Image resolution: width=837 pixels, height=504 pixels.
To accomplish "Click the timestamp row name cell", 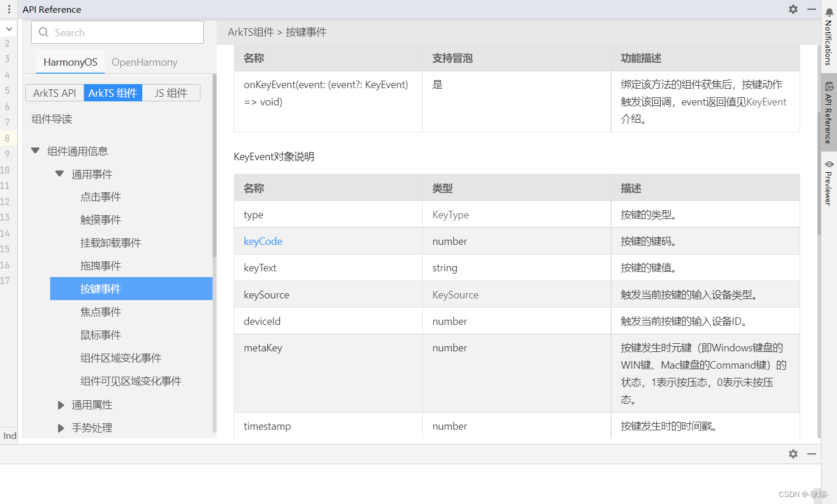I will pyautogui.click(x=328, y=426).
